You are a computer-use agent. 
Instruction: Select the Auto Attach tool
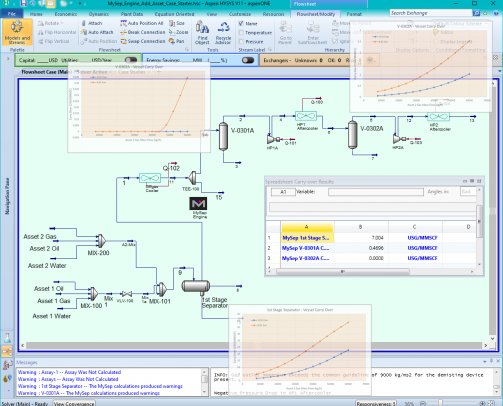coord(97,32)
